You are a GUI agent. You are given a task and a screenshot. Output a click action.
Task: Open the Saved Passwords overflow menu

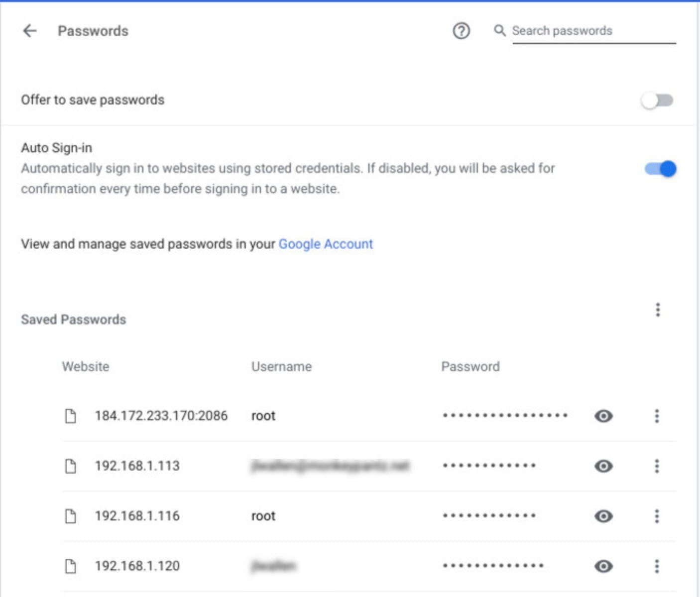tap(658, 310)
